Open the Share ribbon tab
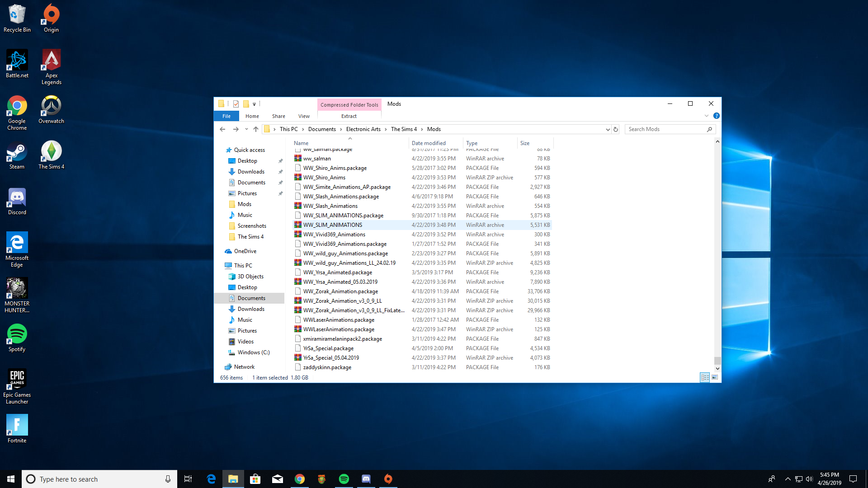The width and height of the screenshot is (868, 488). [278, 116]
